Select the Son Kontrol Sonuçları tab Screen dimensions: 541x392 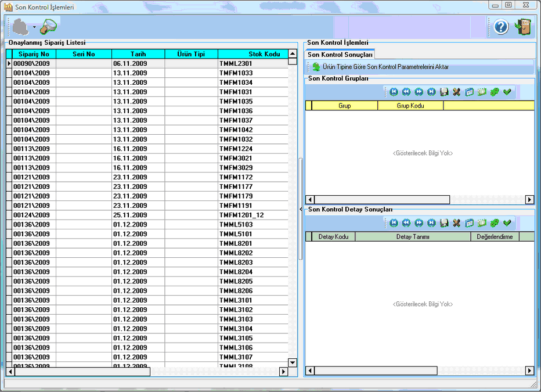coord(340,55)
